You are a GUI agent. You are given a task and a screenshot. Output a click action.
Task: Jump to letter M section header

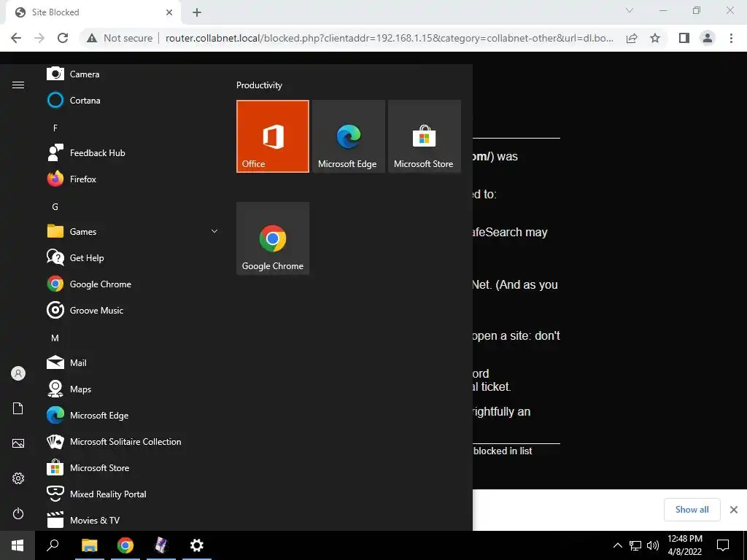[x=55, y=338]
